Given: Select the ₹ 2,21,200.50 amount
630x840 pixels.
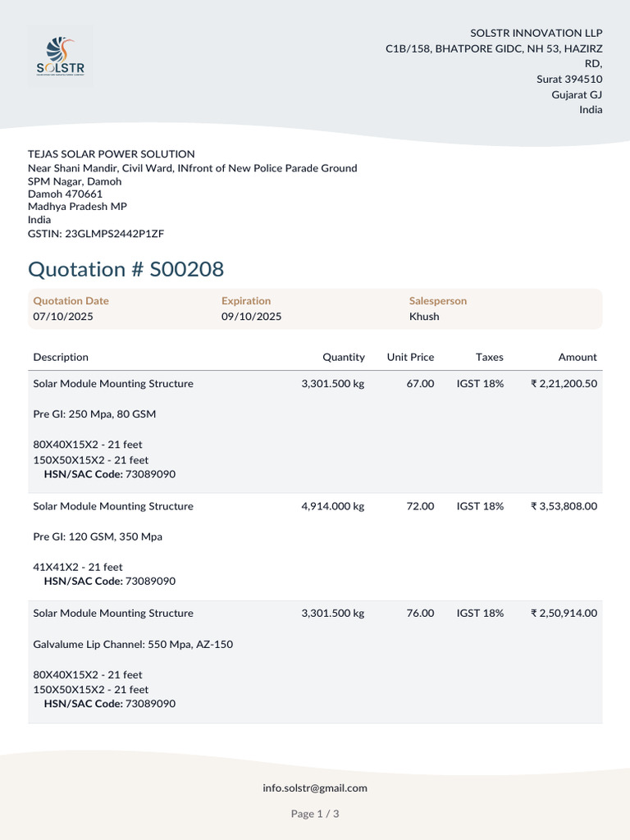Looking at the screenshot, I should click(x=564, y=383).
